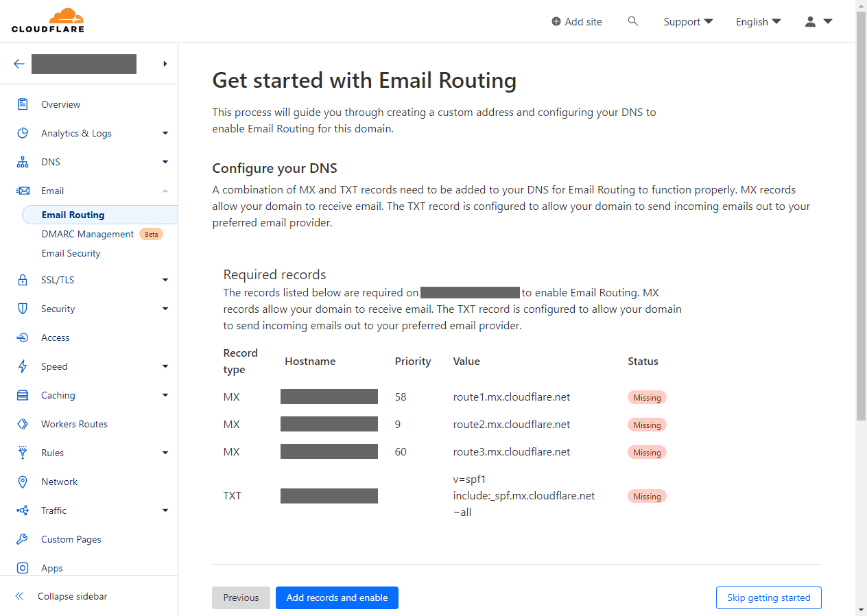Image resolution: width=867 pixels, height=616 pixels.
Task: Open the Support dropdown
Action: coord(688,21)
